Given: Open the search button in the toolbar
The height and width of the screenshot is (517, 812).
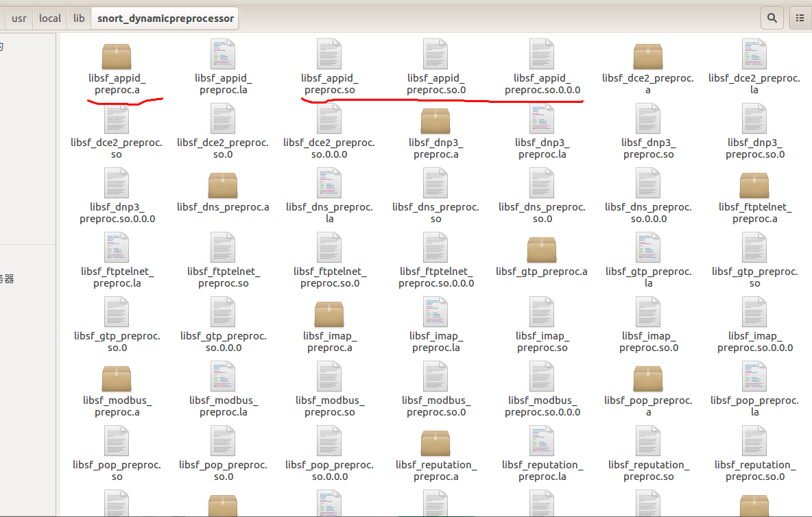Looking at the screenshot, I should click(772, 18).
